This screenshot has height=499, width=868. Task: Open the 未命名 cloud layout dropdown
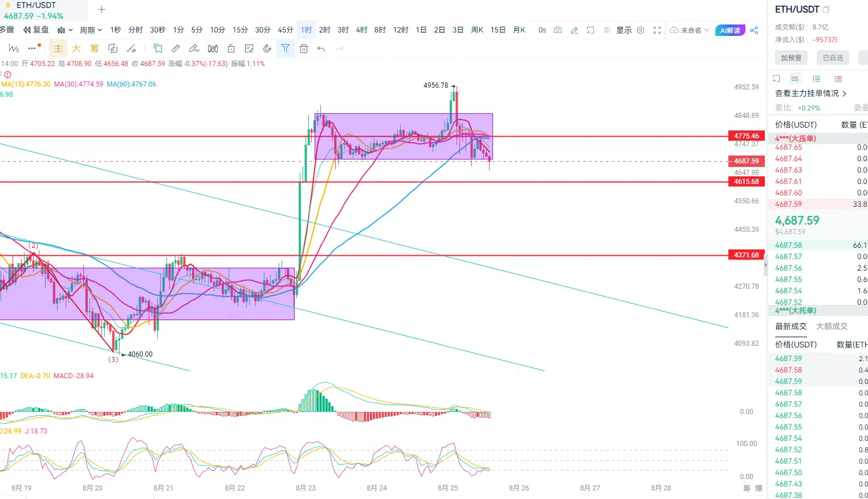[x=690, y=30]
